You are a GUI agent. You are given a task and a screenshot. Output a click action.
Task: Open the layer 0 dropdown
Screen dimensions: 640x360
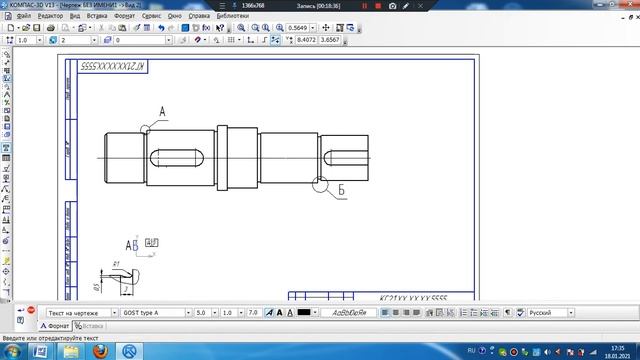pyautogui.click(x=169, y=40)
